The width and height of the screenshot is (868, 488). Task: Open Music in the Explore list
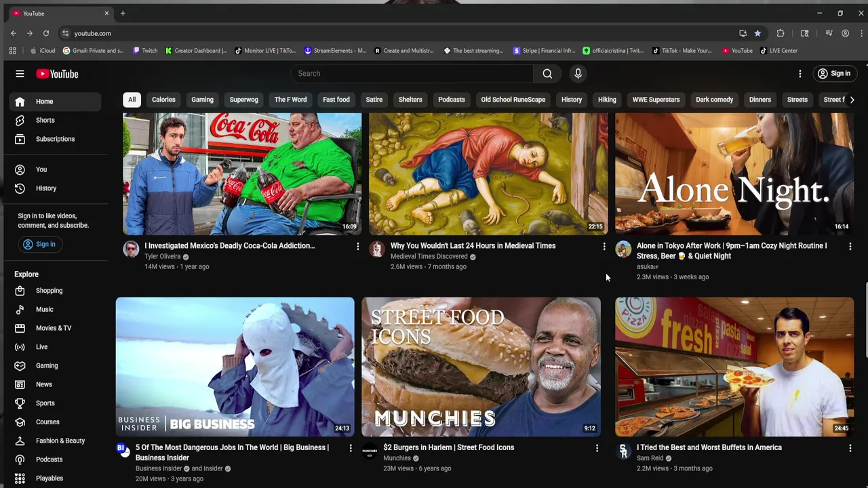tap(55, 309)
